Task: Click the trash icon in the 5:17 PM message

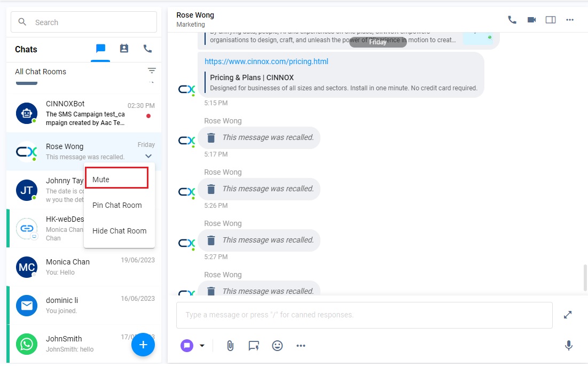Action: coord(211,138)
